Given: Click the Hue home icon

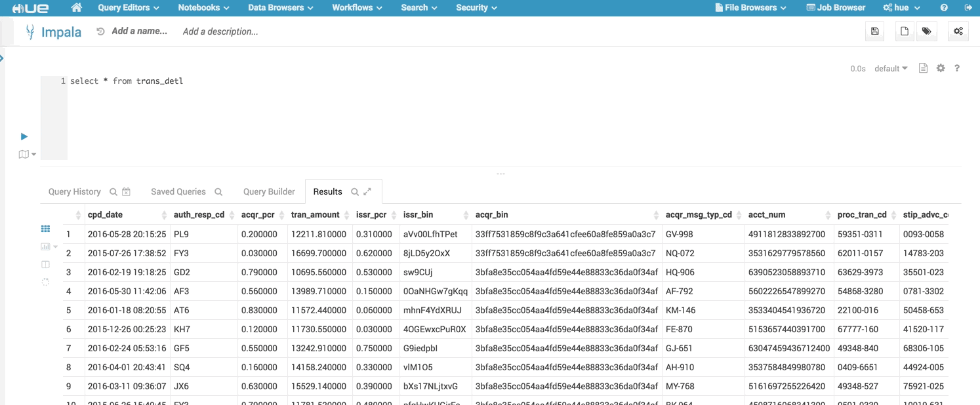Looking at the screenshot, I should tap(77, 8).
